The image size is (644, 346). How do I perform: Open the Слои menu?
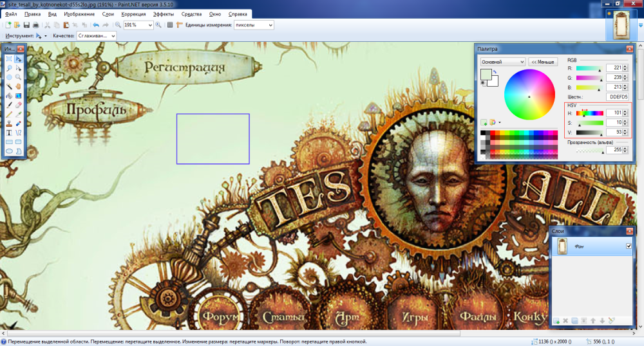[108, 14]
